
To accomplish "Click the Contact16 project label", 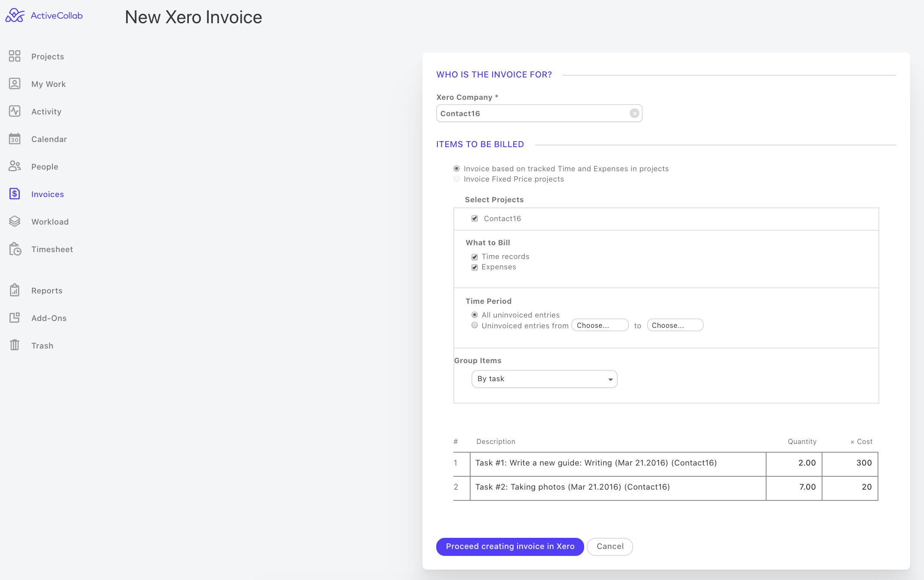I will [x=502, y=219].
